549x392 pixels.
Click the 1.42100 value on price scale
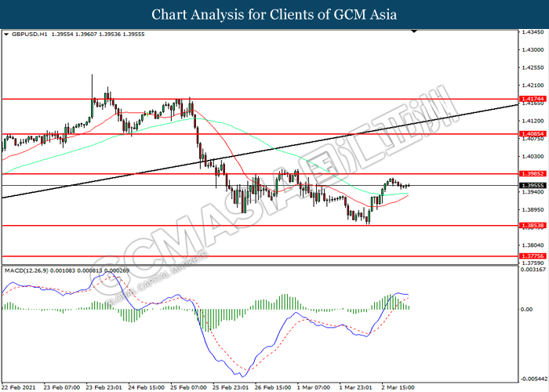click(x=533, y=85)
